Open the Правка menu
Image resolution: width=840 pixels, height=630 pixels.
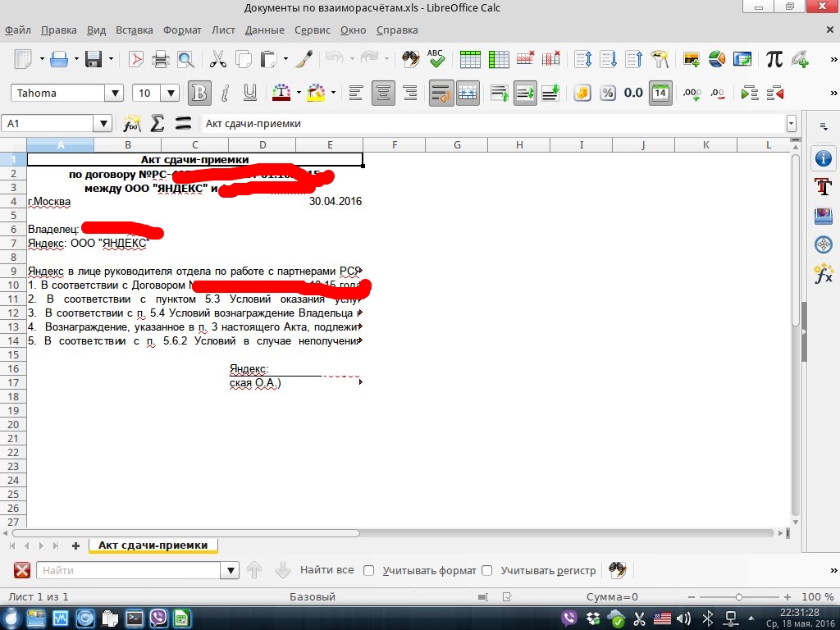pos(59,30)
